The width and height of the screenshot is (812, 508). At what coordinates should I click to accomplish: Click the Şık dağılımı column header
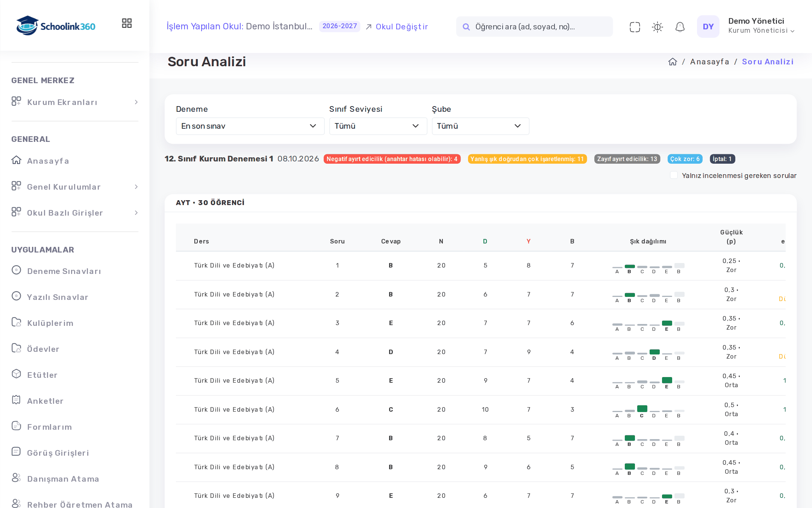648,241
